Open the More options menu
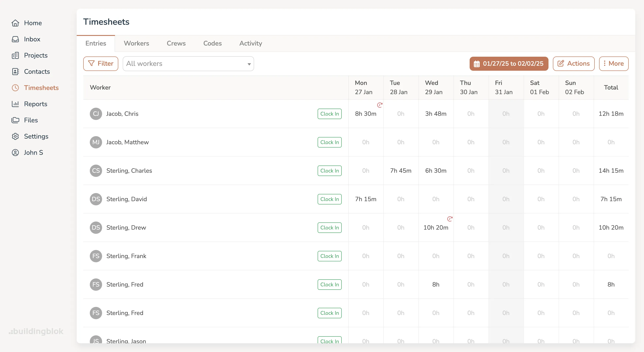 [614, 63]
